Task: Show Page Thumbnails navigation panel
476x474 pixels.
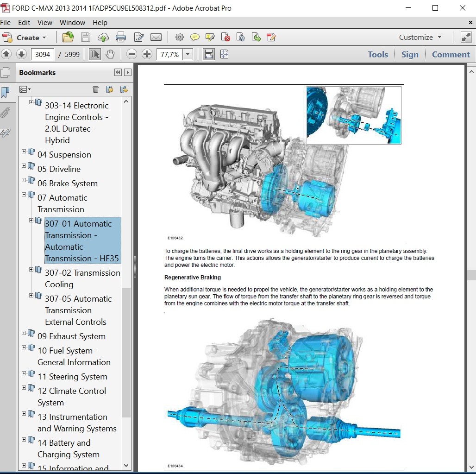Action: pyautogui.click(x=6, y=73)
